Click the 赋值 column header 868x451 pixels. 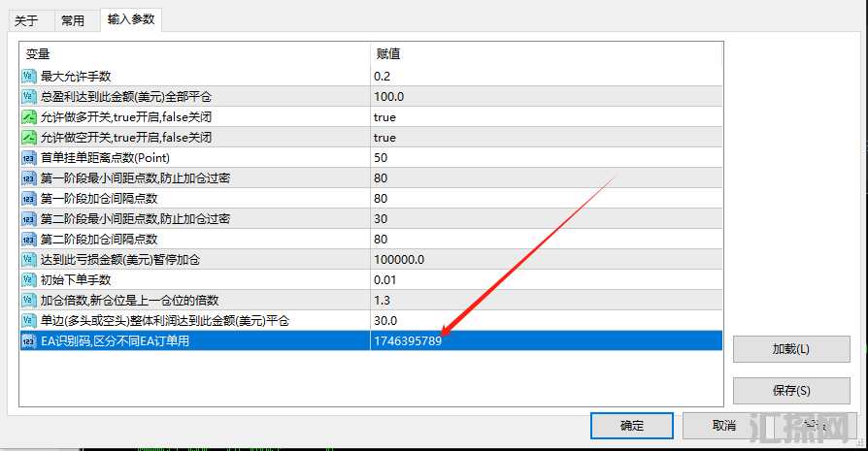coord(547,53)
